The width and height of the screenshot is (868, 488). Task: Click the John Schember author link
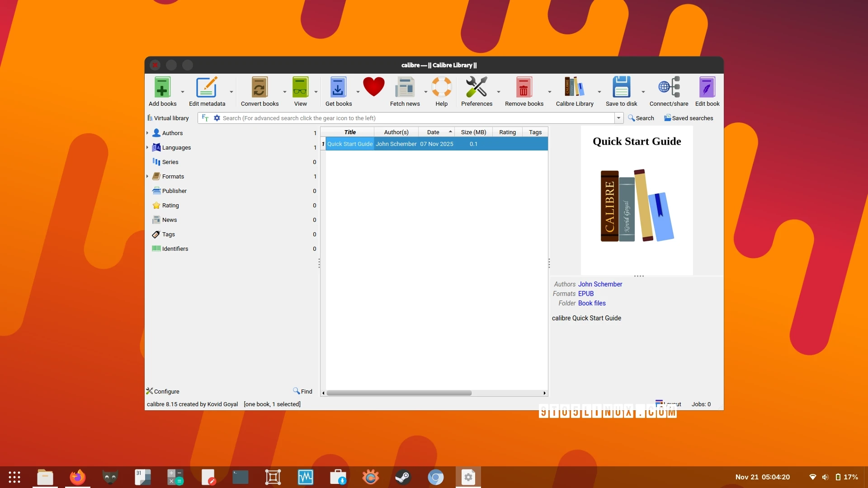pyautogui.click(x=600, y=284)
